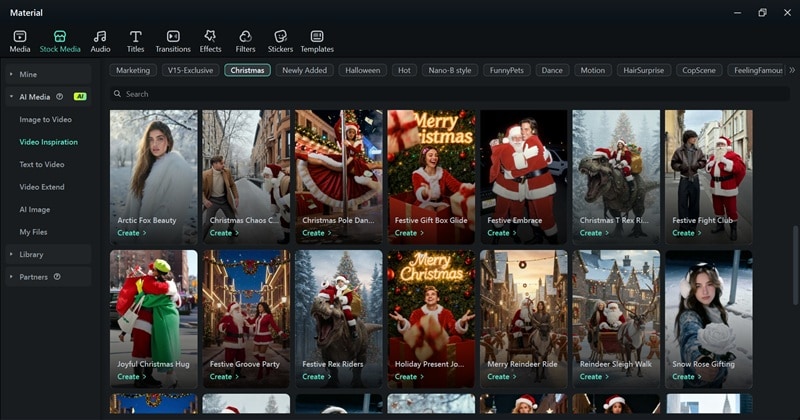Select the Nano-B style category tag

450,70
